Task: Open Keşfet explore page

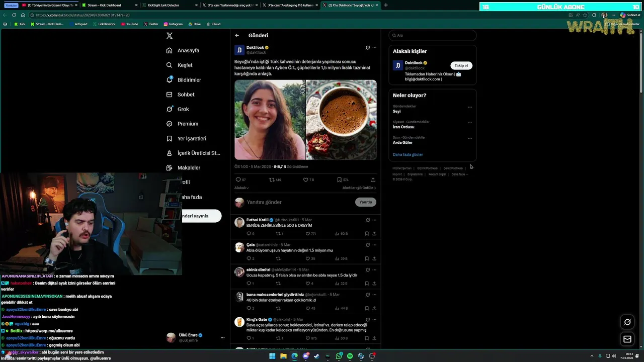Action: click(179, 65)
